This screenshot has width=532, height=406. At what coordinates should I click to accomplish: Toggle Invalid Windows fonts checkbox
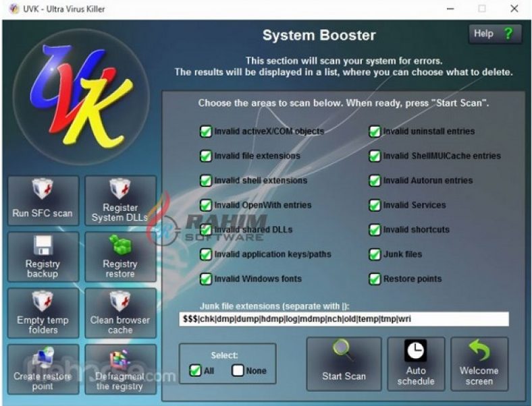(206, 279)
